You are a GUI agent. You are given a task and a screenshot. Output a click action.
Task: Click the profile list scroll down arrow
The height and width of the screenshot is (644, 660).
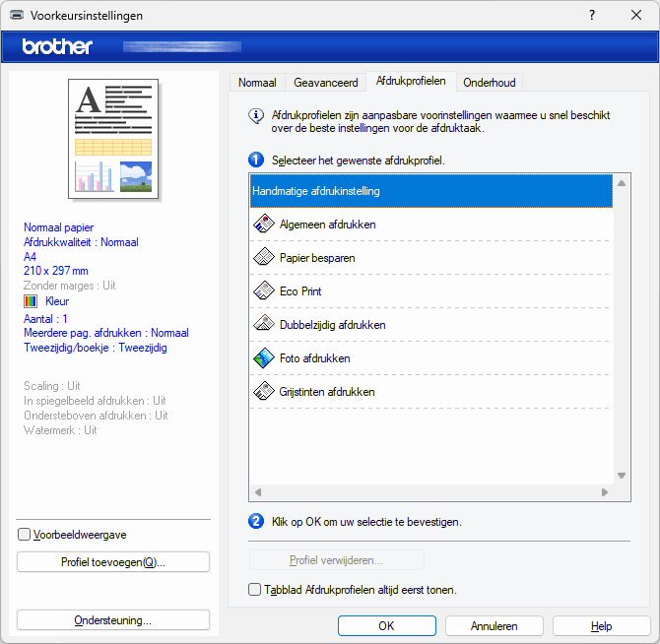point(622,475)
